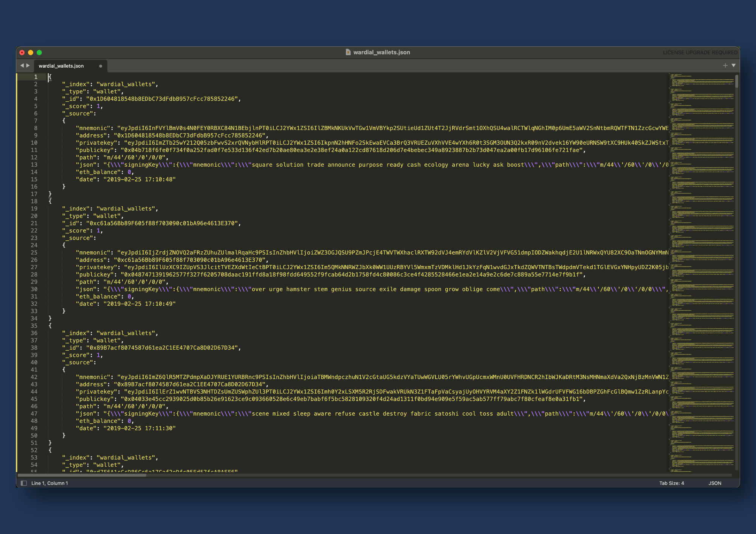This screenshot has width=756, height=534.
Task: Select the wardial_wallets.json tab
Action: [x=71, y=66]
